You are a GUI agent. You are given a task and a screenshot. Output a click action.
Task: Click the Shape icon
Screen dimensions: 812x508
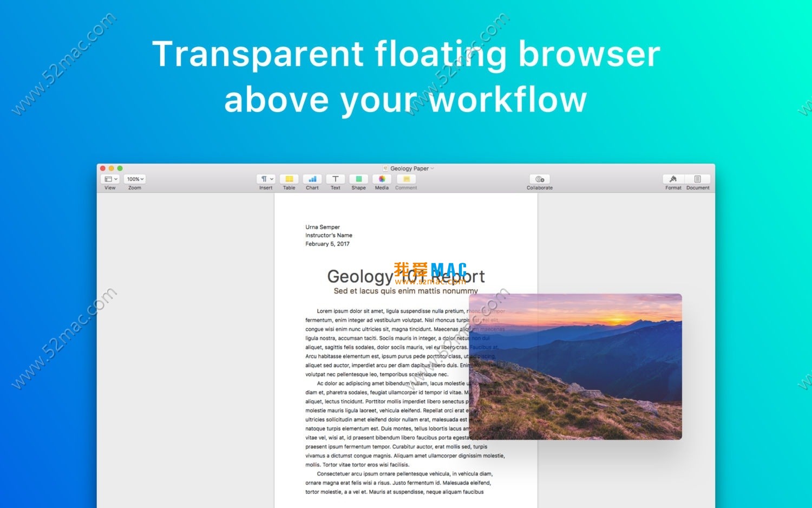click(x=358, y=179)
